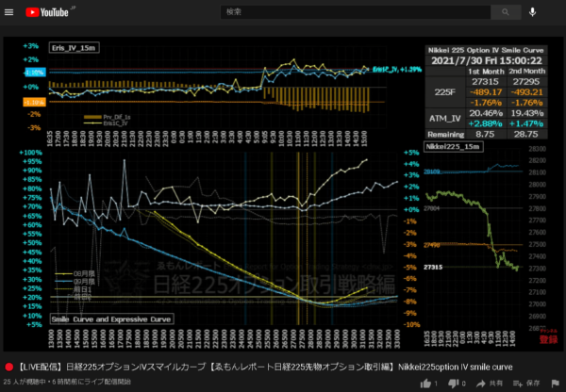566x392 pixels.
Task: Click the 1st Month column header
Action: point(486,71)
